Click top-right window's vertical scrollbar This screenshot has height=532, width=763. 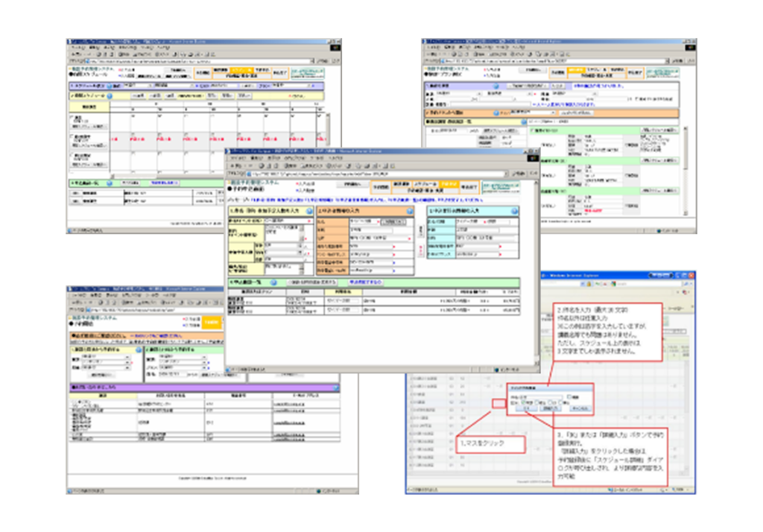[686, 171]
